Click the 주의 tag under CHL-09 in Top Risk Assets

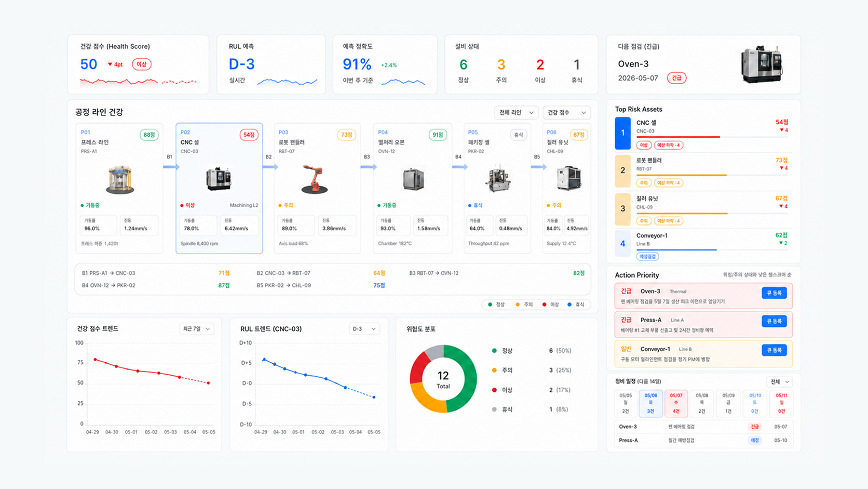pyautogui.click(x=644, y=221)
